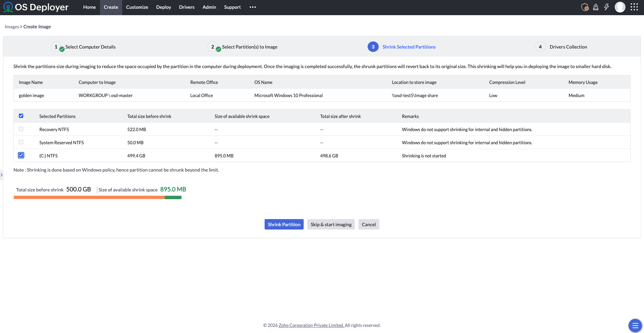Click the shield security alert icon
The height and width of the screenshot is (333, 644).
[585, 7]
